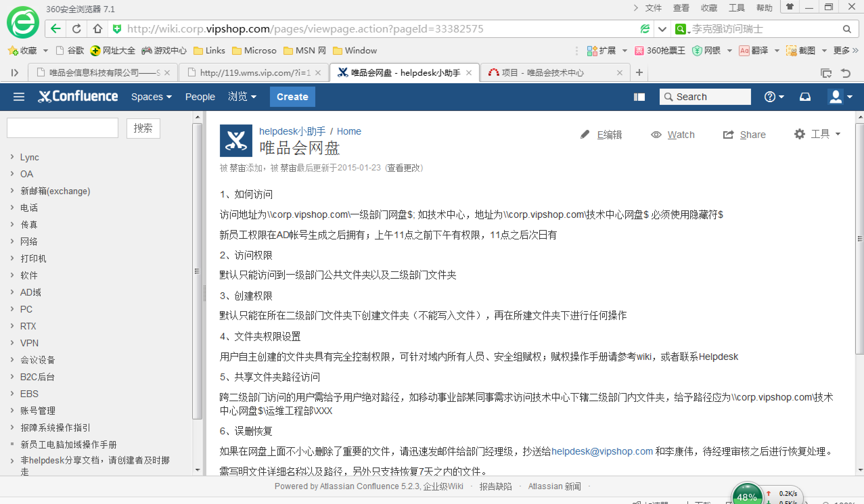Open the 网银 dropdown arrow

(x=730, y=51)
